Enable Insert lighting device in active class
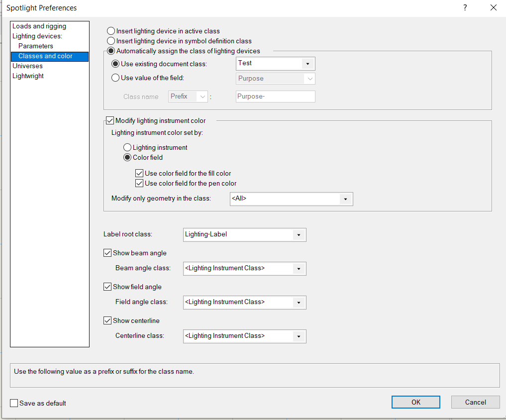Screen dimensions: 506x420 [110, 31]
